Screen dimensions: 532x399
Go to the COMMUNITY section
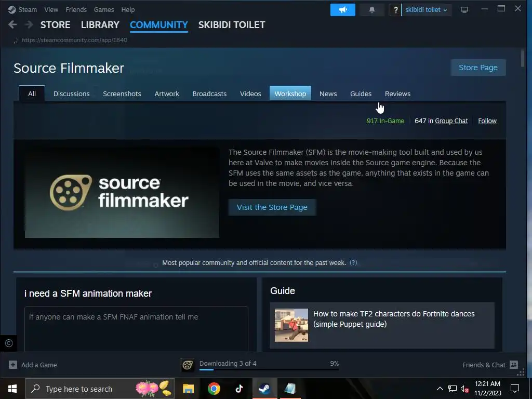159,25
